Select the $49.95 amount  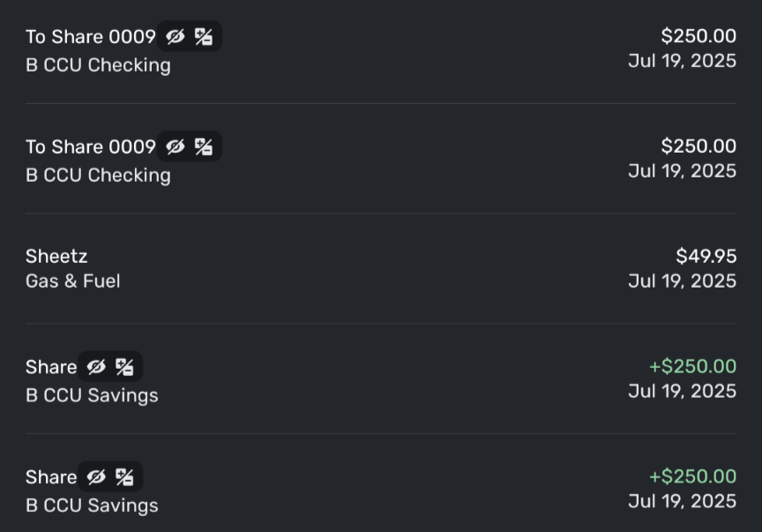click(x=706, y=256)
